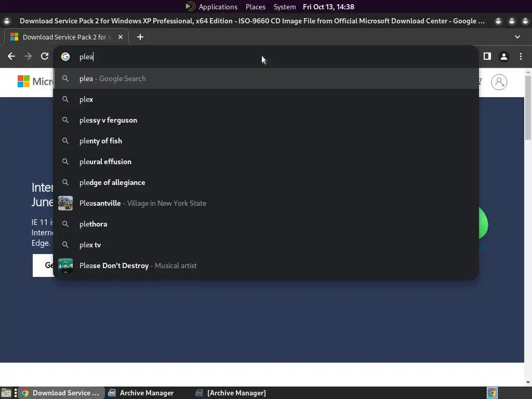
Task: Click search icon beside 'plethora'
Action: pyautogui.click(x=65, y=224)
